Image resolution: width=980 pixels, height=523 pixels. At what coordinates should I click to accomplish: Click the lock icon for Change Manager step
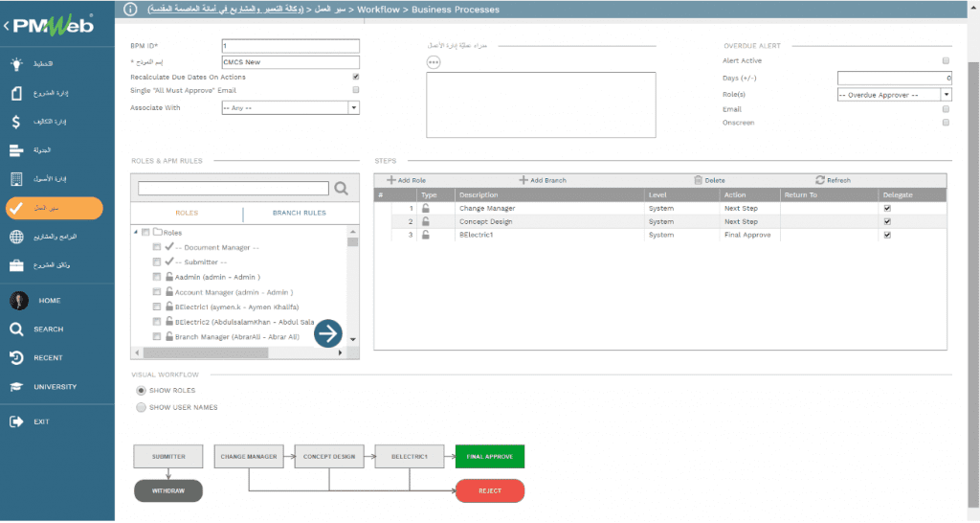pyautogui.click(x=426, y=208)
